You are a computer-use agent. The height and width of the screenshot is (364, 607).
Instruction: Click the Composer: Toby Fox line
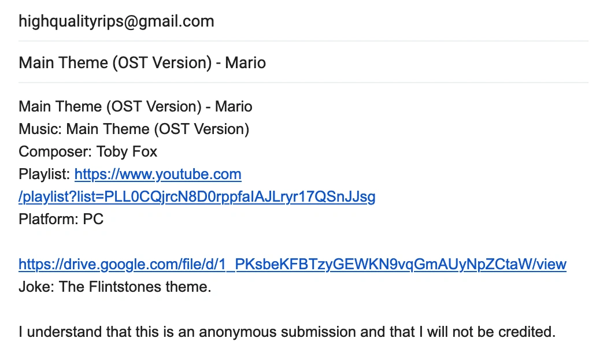pos(88,152)
